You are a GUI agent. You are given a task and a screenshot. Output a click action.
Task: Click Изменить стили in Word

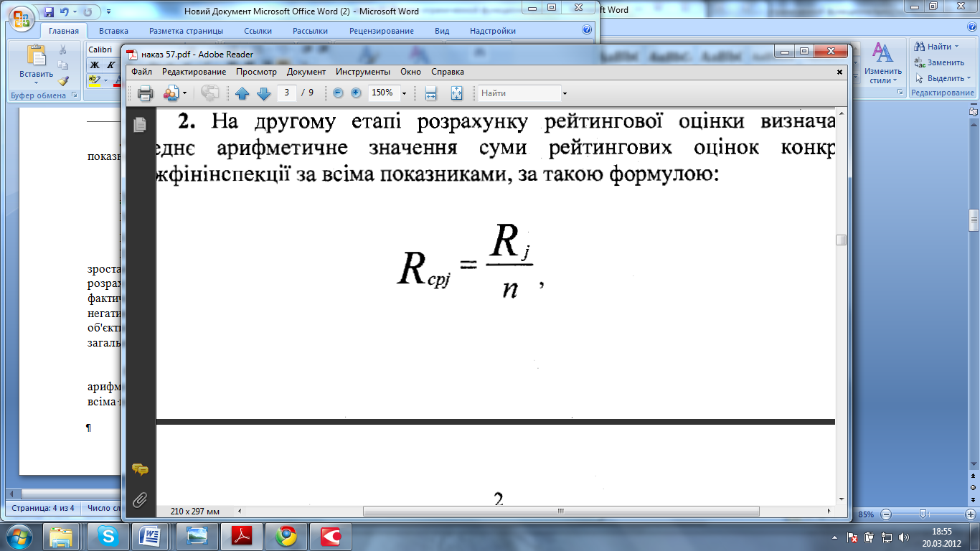click(x=882, y=63)
